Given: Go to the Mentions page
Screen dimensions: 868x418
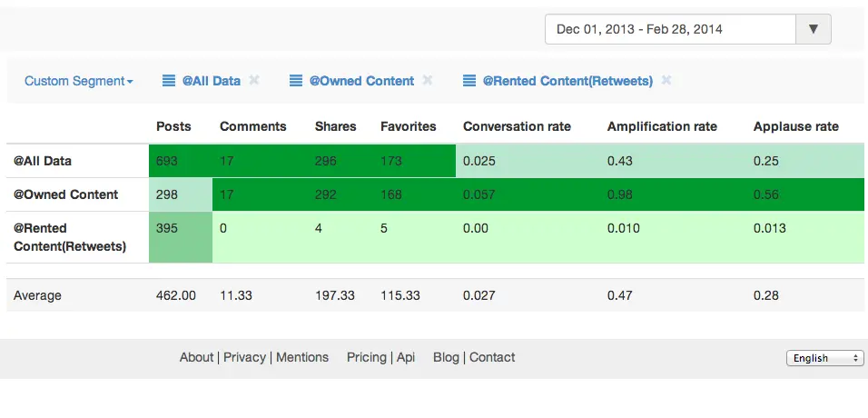Looking at the screenshot, I should (x=302, y=357).
